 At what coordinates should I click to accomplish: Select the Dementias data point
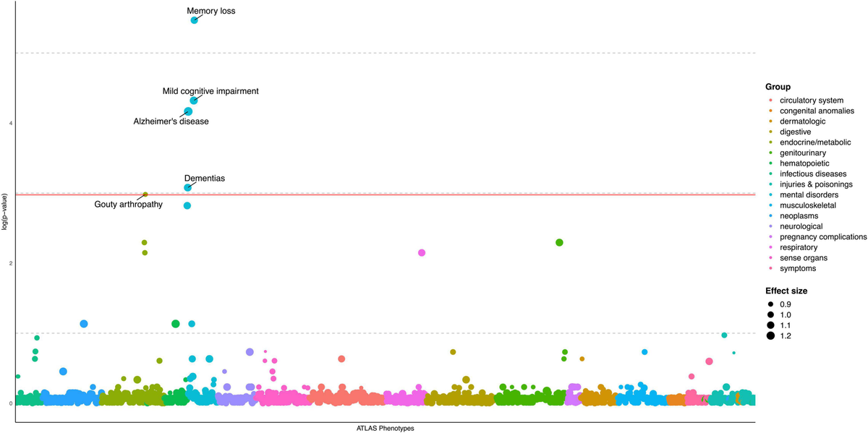coord(187,187)
